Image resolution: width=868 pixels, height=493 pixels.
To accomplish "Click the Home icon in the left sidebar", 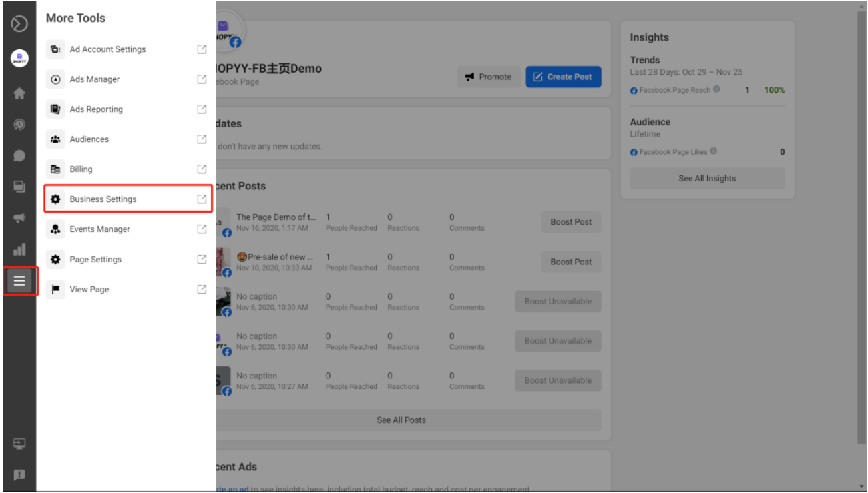I will tap(19, 93).
